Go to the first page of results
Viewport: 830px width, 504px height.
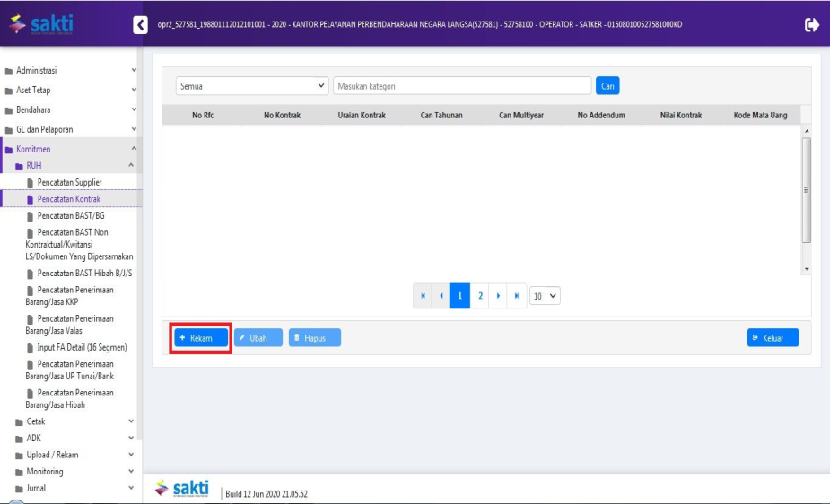[x=422, y=296]
